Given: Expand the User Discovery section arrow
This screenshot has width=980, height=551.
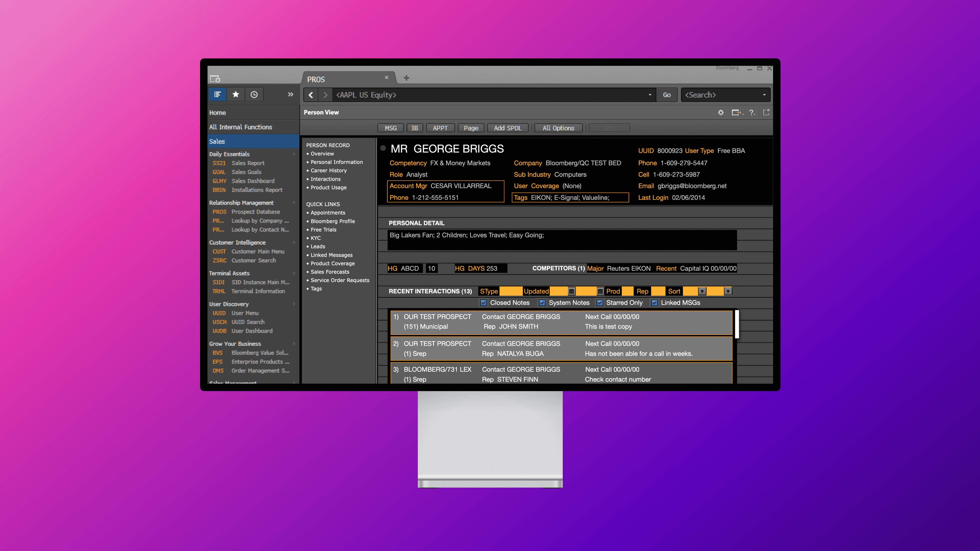Looking at the screenshot, I should click(294, 304).
